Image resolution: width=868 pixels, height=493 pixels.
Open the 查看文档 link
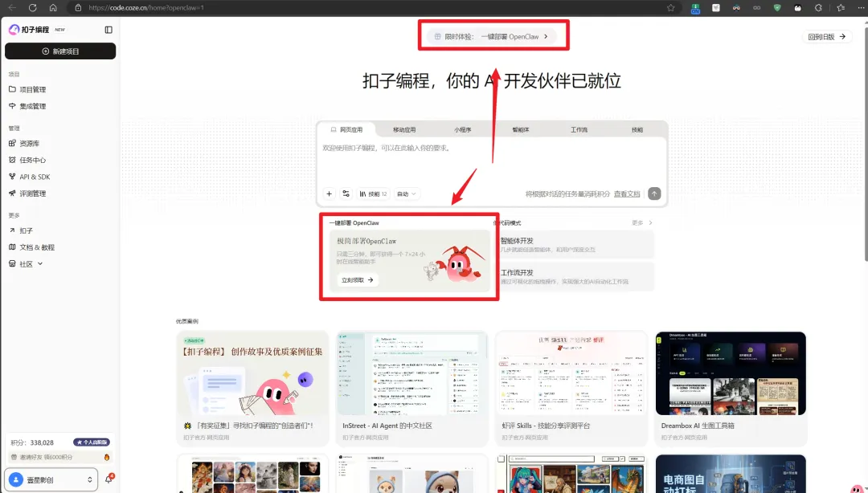pos(627,194)
